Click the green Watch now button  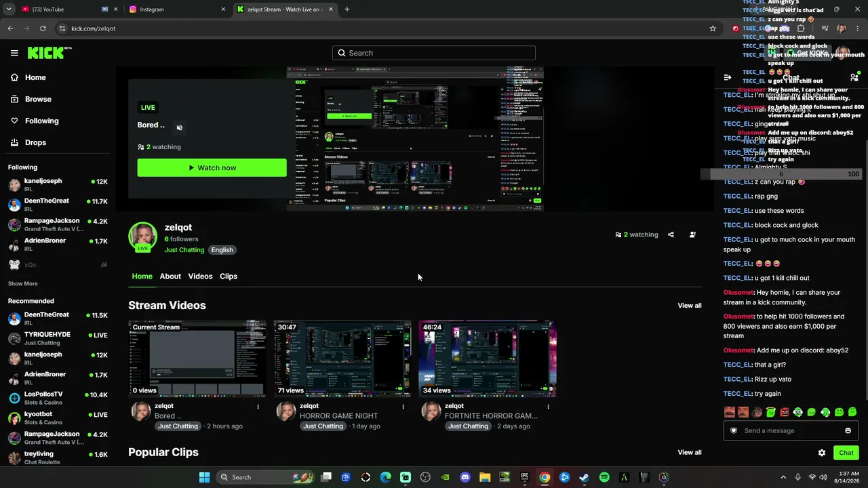click(212, 167)
